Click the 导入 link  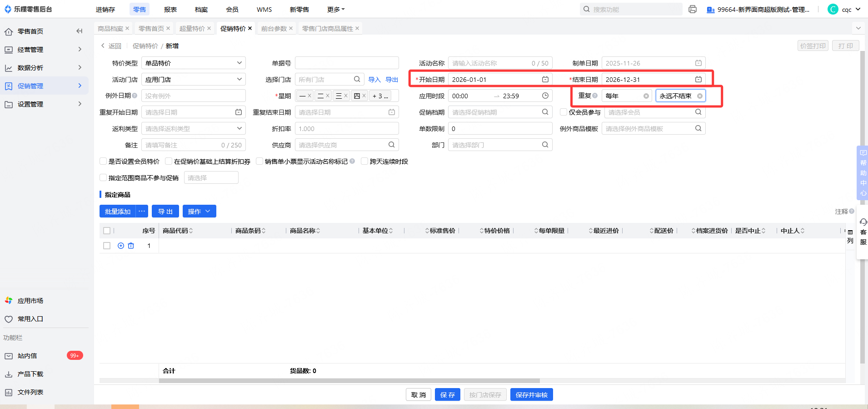(x=374, y=80)
